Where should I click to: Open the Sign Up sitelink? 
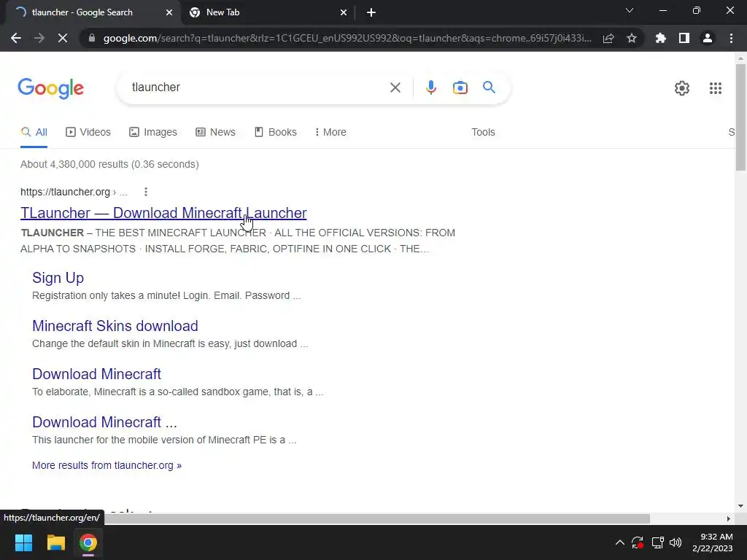tap(58, 278)
